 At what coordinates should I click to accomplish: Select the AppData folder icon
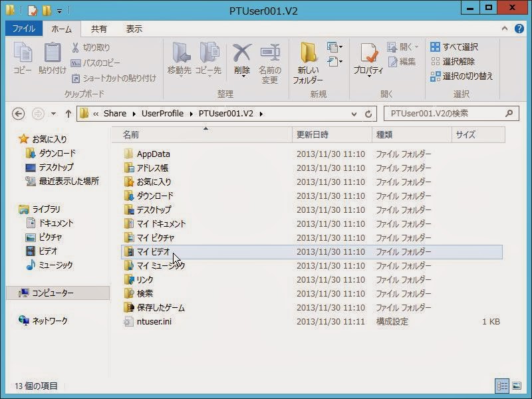click(x=128, y=154)
